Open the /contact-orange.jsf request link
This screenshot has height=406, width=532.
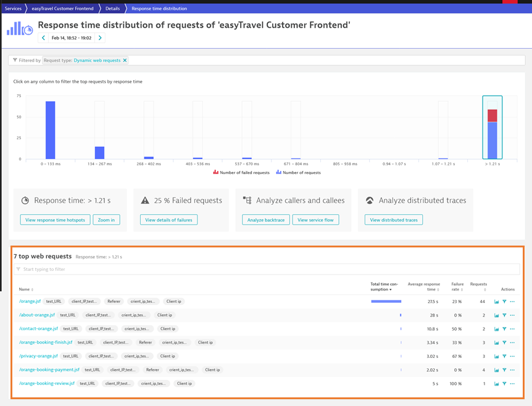[x=38, y=329]
